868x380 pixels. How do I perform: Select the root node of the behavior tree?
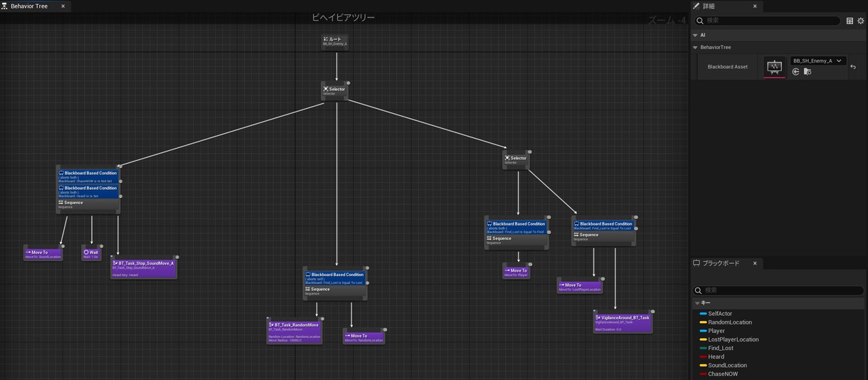pos(334,41)
